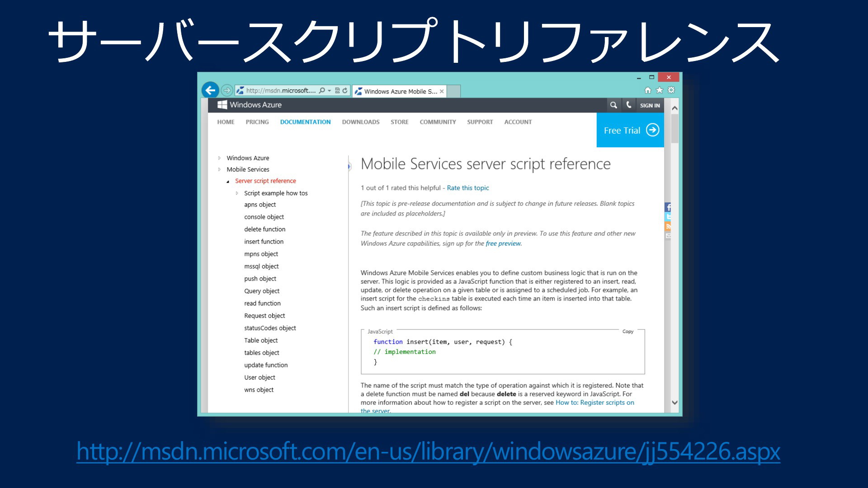Image resolution: width=868 pixels, height=488 pixels.
Task: Open browser Tools gear icon
Action: (671, 90)
